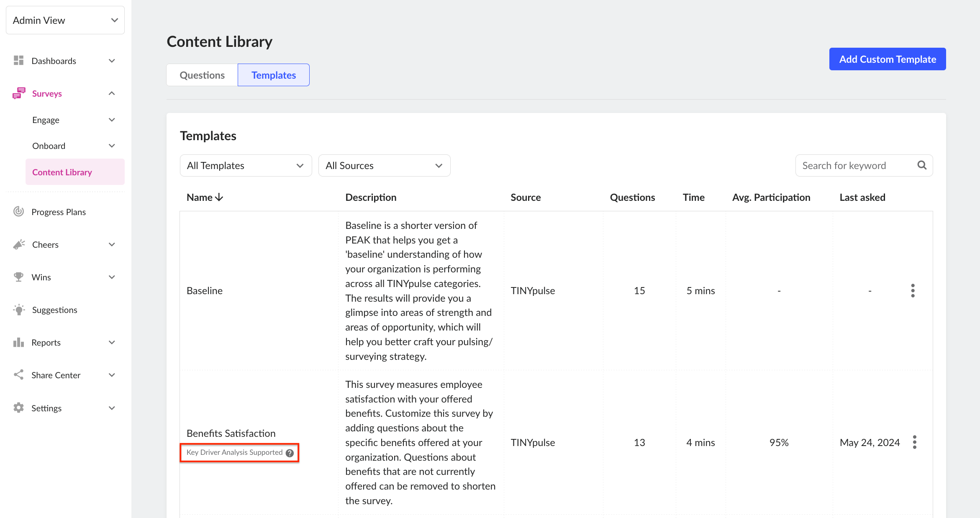980x518 pixels.
Task: Click the Key Driver Analysis Supported label
Action: (234, 452)
